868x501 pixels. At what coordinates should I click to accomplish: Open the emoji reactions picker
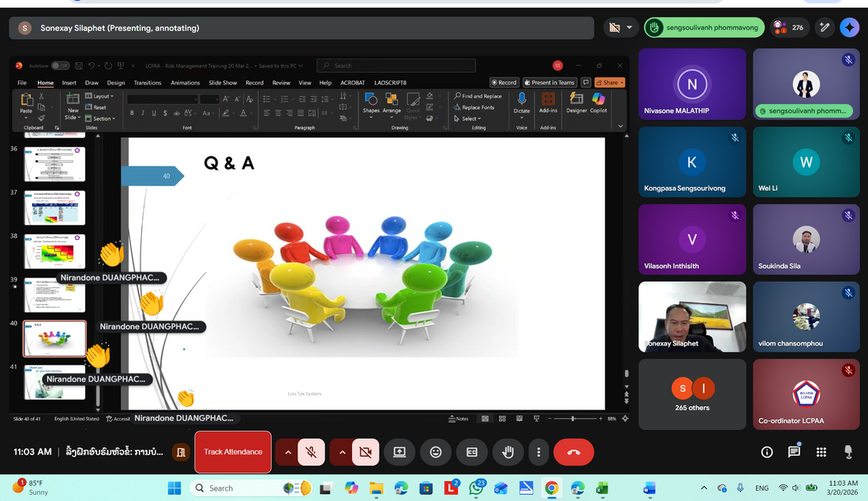pos(436,452)
